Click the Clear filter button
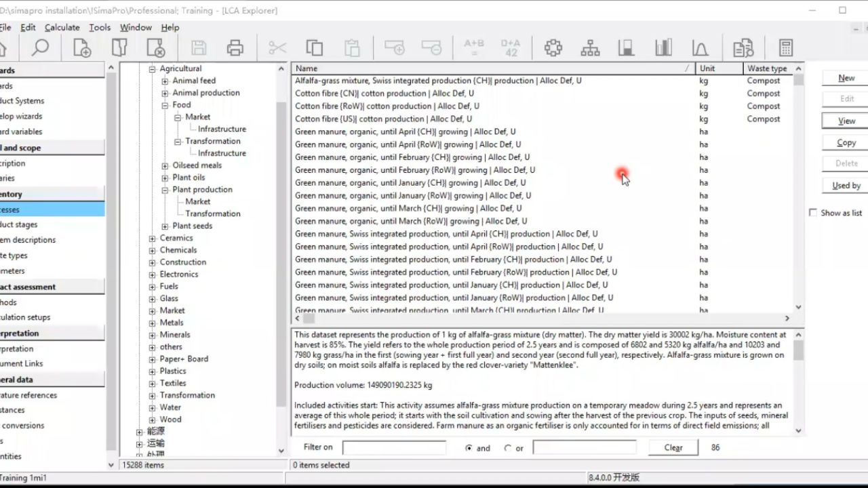Viewport: 868px width, 488px height. [672, 447]
